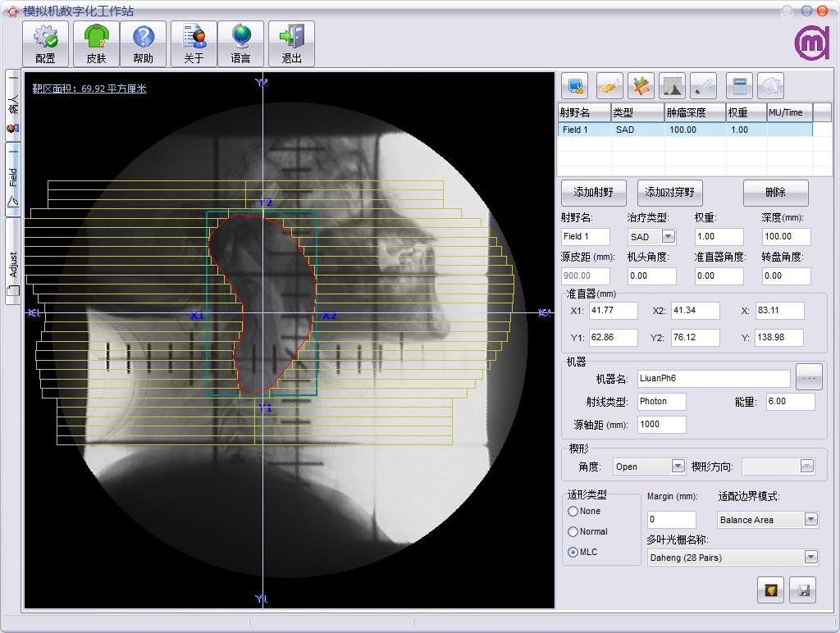The width and height of the screenshot is (840, 633).
Task: Click the 类型 column header
Action: (637, 112)
